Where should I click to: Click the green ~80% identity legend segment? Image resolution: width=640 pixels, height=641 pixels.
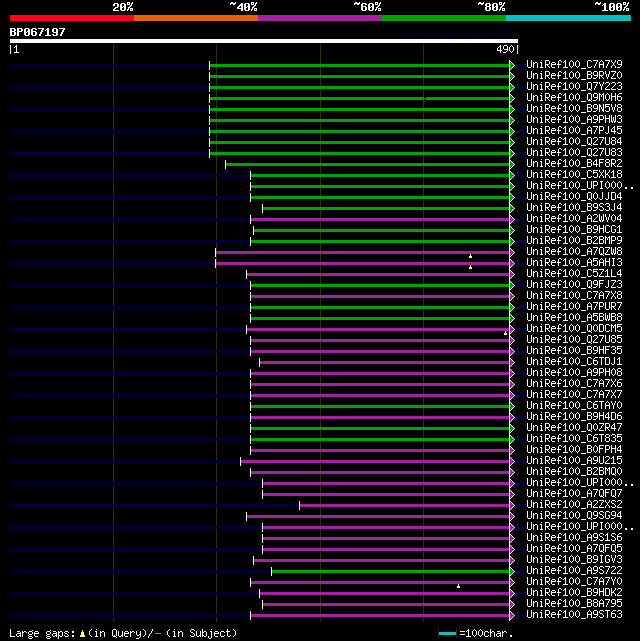click(x=444, y=18)
